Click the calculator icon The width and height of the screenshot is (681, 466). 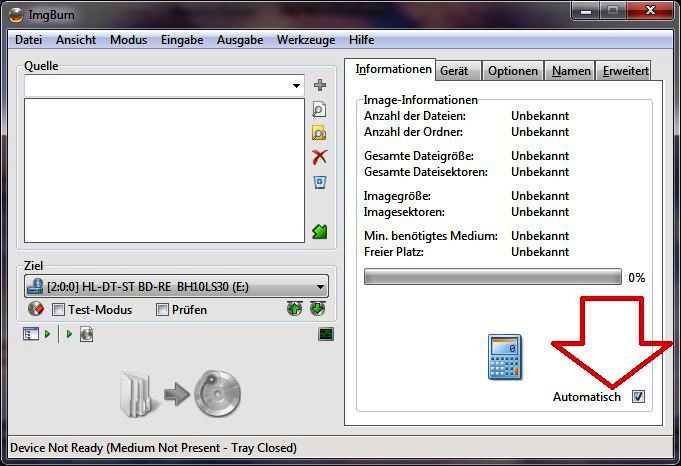(505, 357)
